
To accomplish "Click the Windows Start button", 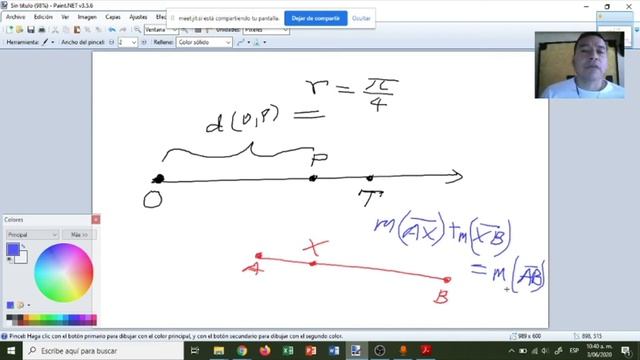I will click(x=11, y=351).
